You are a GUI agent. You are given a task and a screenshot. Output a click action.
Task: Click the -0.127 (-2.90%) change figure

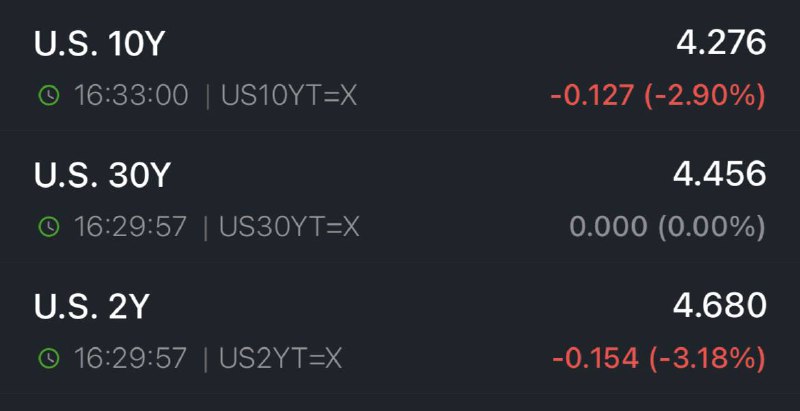tap(658, 95)
